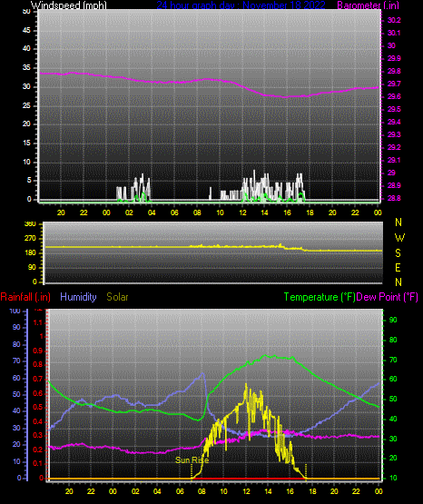Screen dimensions: 423x504
Task: Select the 30.2 value on barometer axis
Action: coord(394,20)
